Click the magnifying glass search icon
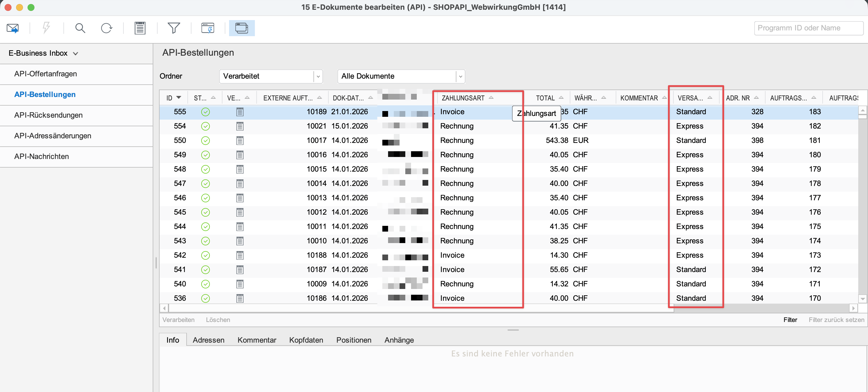Screen dimensions: 868x392 tap(80, 28)
